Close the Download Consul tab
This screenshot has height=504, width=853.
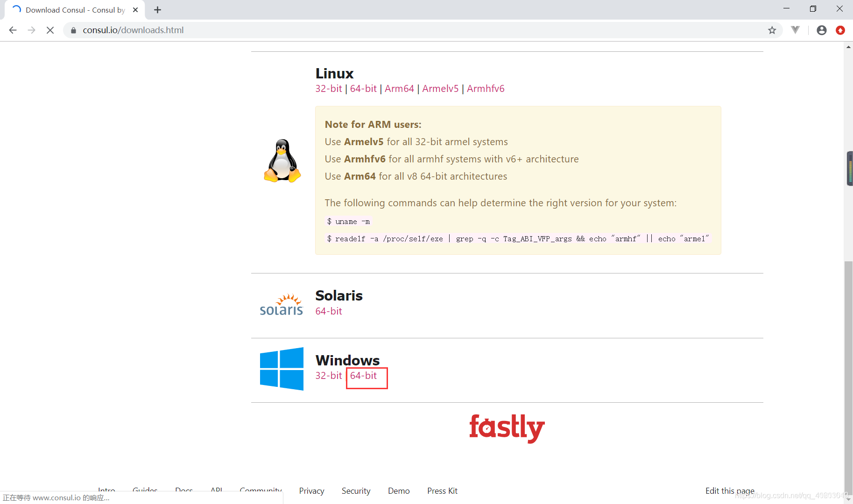tap(135, 10)
